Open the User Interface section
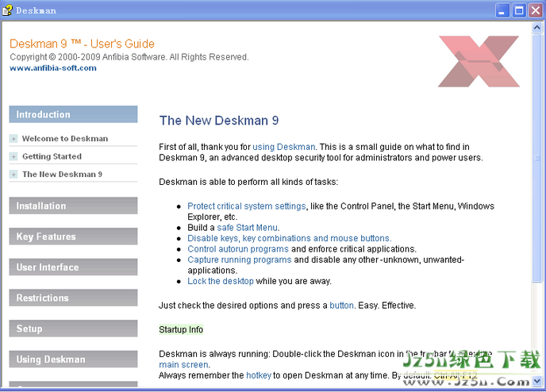 click(x=73, y=267)
